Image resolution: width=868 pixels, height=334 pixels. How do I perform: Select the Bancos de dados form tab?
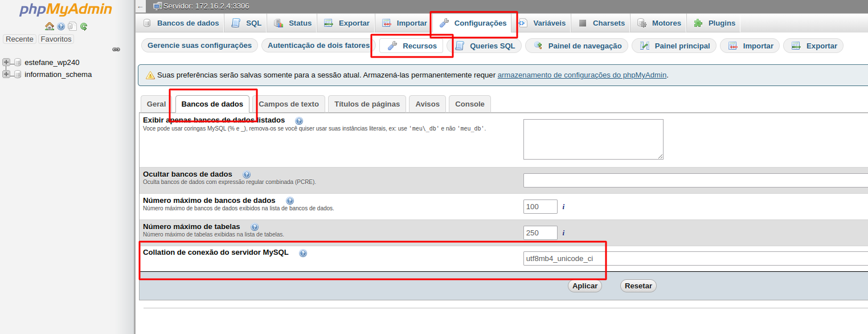point(212,104)
